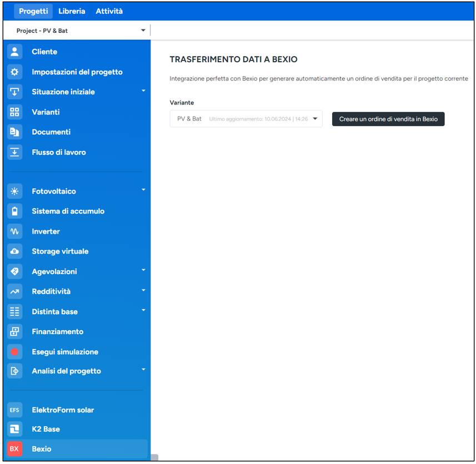The image size is (476, 464).
Task: Click the red Esegui simulazione icon
Action: pyautogui.click(x=14, y=352)
